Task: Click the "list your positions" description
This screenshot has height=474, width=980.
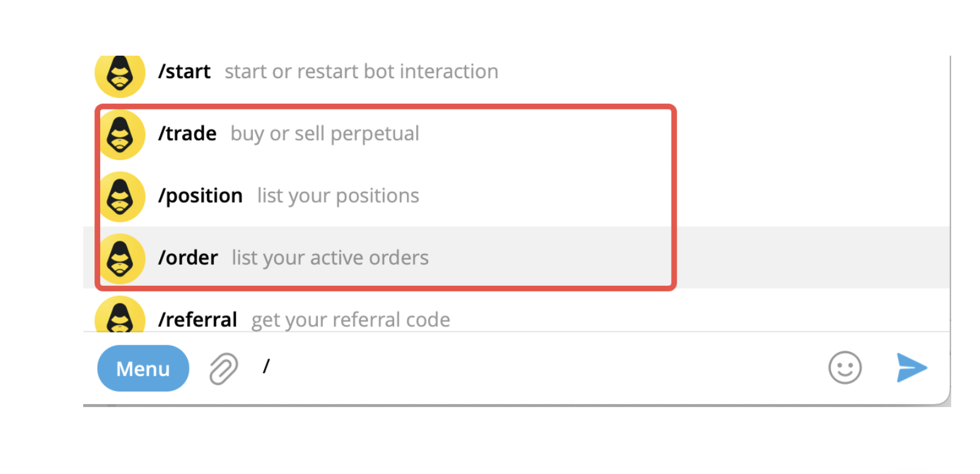Action: 338,196
